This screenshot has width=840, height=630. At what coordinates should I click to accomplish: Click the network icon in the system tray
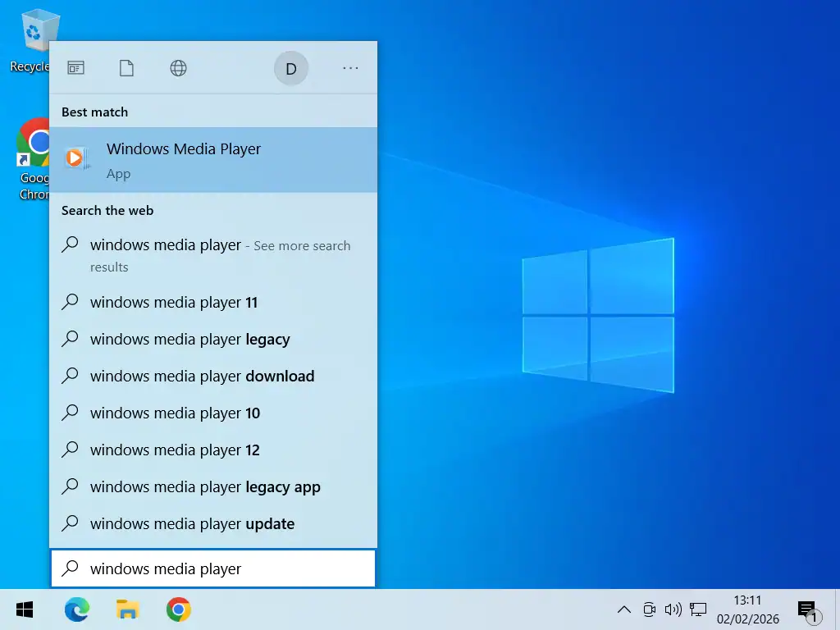697,609
